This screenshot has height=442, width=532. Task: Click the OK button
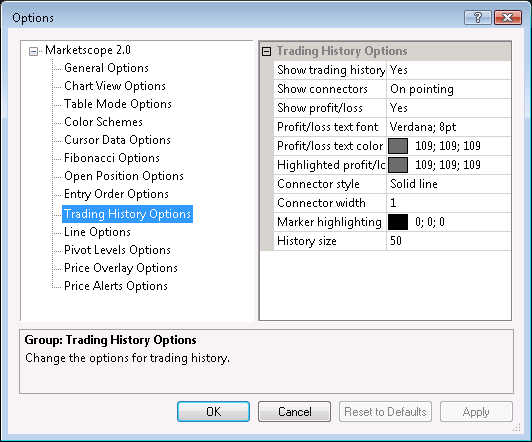[x=213, y=411]
